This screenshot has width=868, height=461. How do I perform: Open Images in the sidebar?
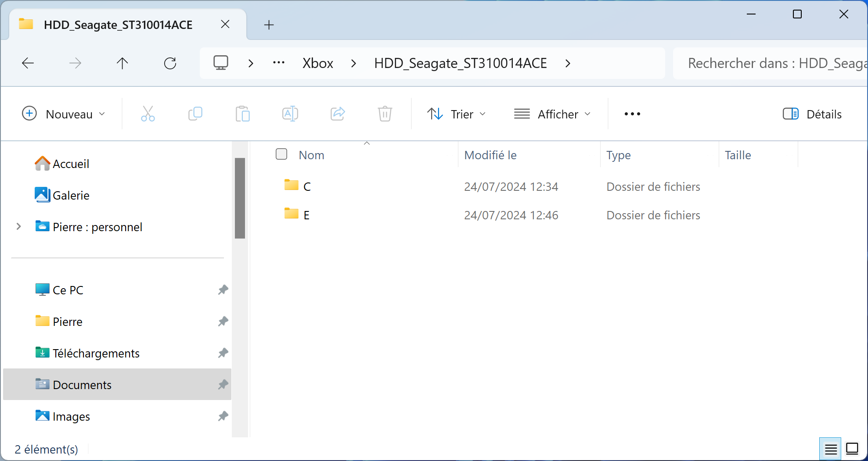tap(71, 417)
